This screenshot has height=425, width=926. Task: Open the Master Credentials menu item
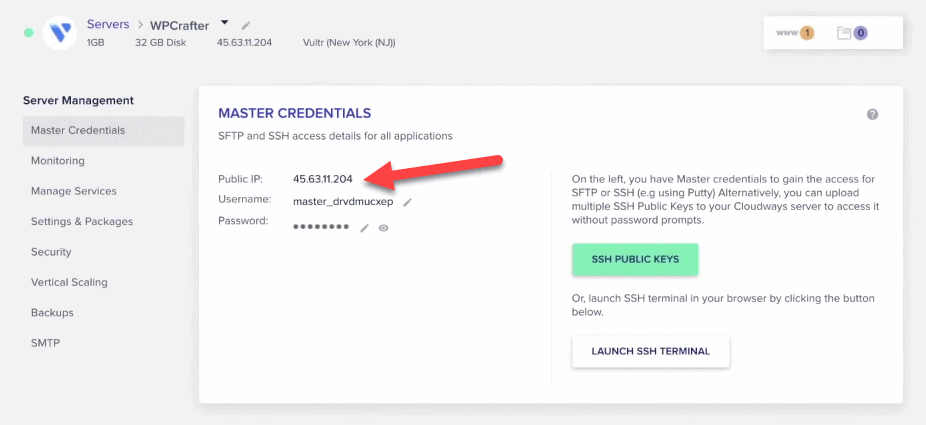pyautogui.click(x=78, y=130)
